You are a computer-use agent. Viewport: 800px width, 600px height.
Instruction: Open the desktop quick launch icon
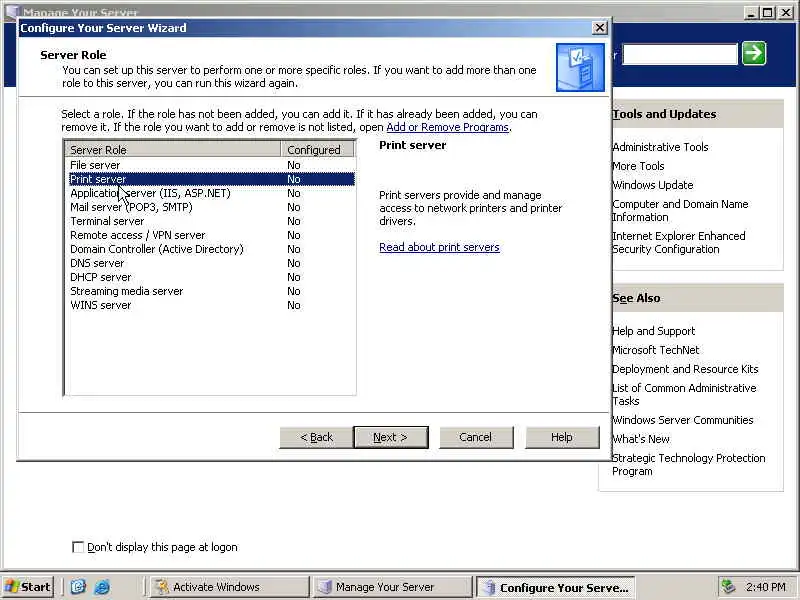78,587
